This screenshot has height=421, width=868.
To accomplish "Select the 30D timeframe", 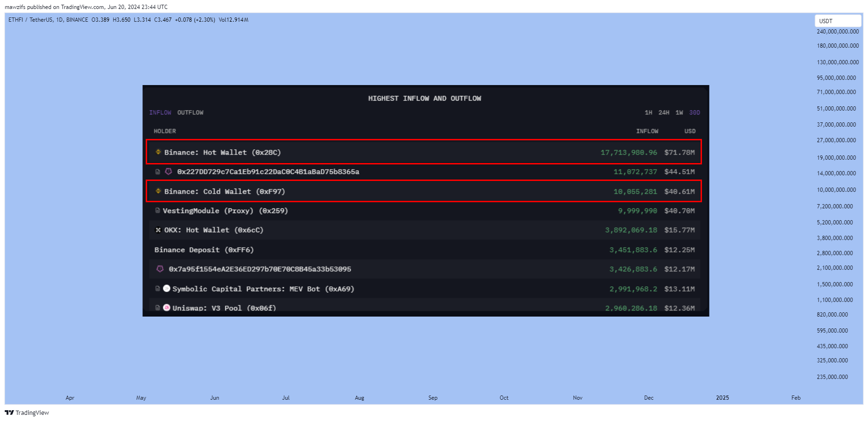I will 694,112.
